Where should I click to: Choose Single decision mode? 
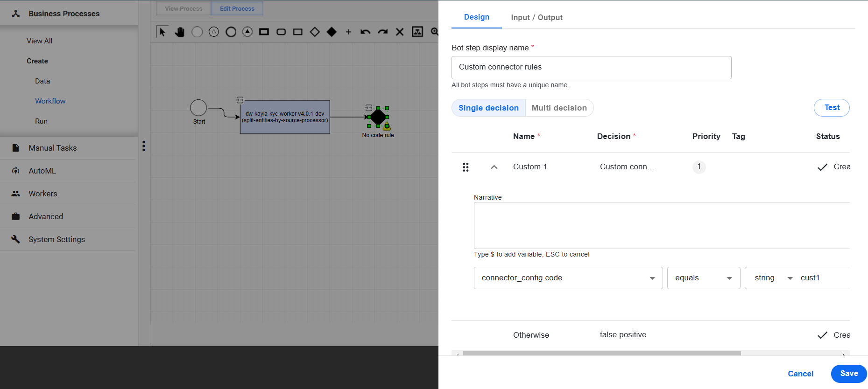(x=488, y=108)
